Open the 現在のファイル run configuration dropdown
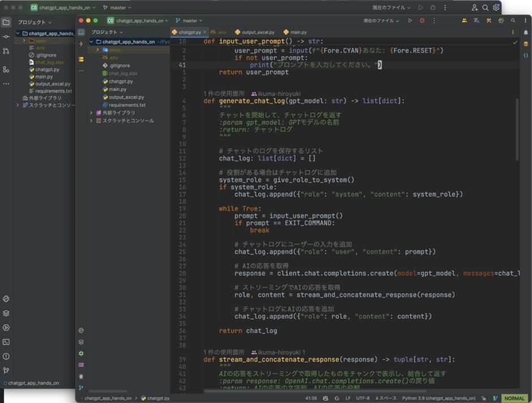Viewport: 532px width, 403px height. [x=381, y=21]
